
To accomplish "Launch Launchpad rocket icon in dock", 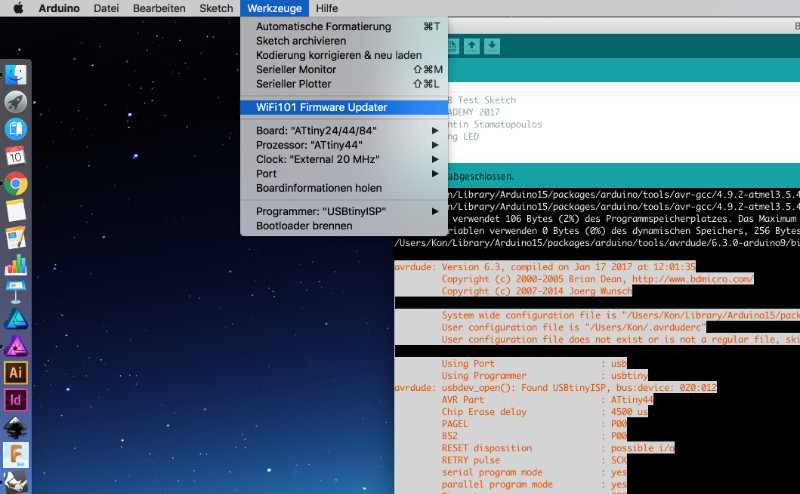I will (x=16, y=102).
